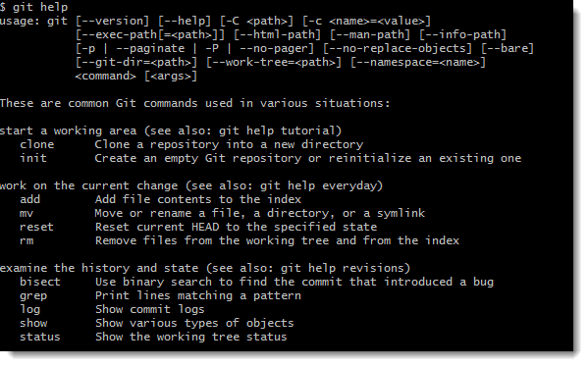The image size is (588, 366).
Task: Click the '[--help]' option text
Action: [185, 21]
